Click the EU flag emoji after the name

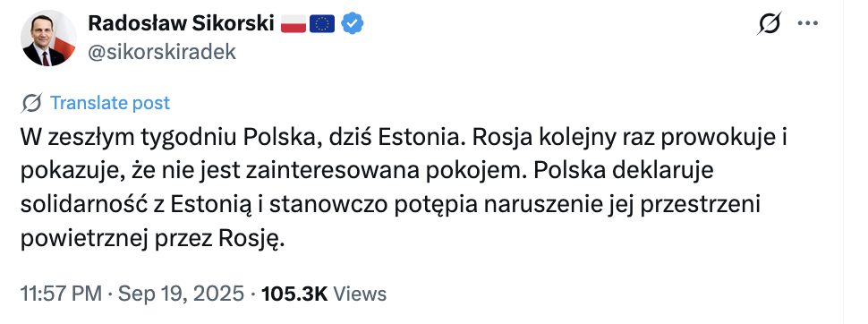[322, 23]
